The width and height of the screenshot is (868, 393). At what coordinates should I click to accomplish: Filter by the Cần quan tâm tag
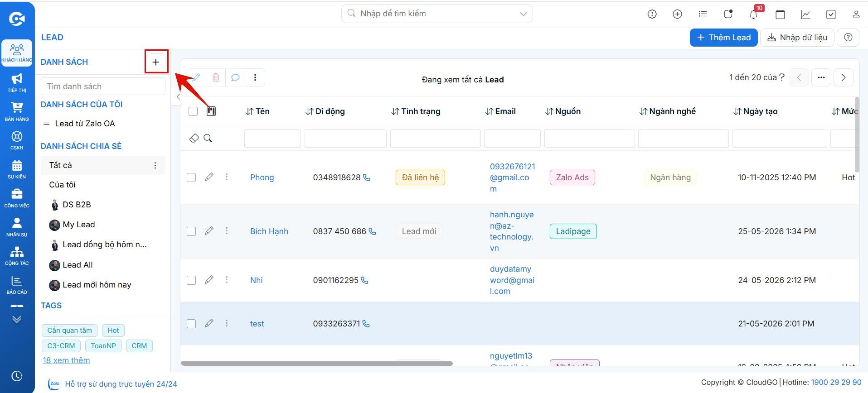point(70,331)
